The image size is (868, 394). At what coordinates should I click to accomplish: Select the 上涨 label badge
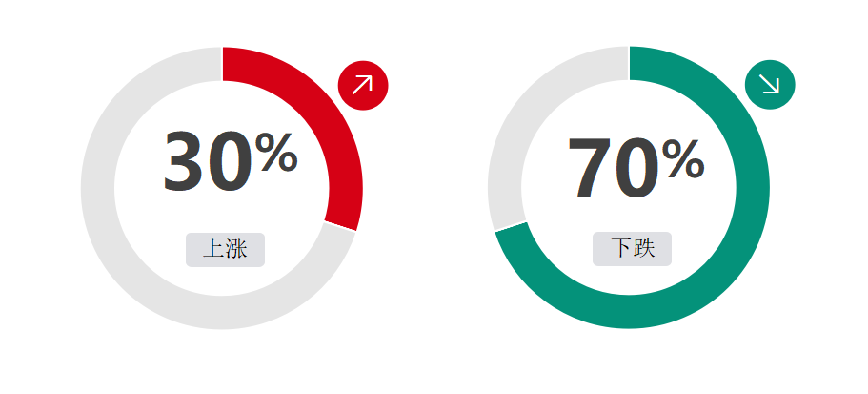225,249
